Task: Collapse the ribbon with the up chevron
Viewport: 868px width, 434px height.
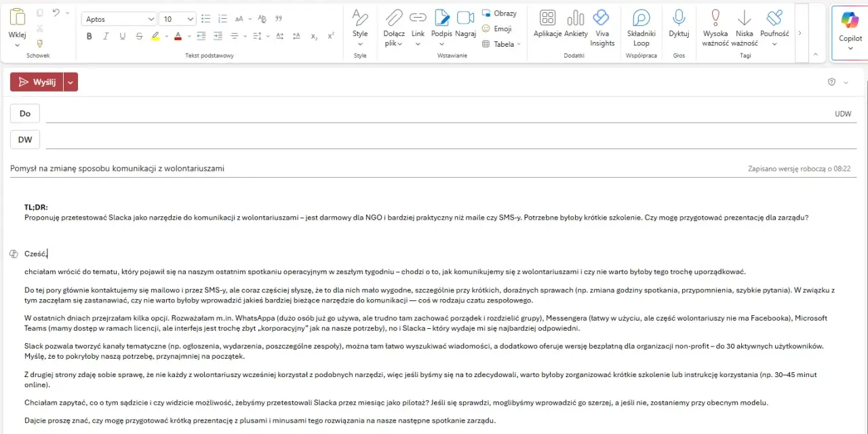Action: click(815, 54)
